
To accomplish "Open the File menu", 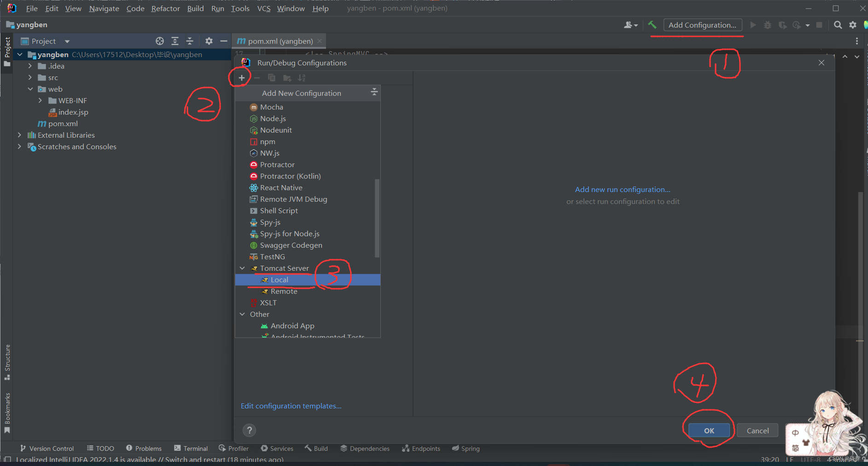I will [x=32, y=8].
